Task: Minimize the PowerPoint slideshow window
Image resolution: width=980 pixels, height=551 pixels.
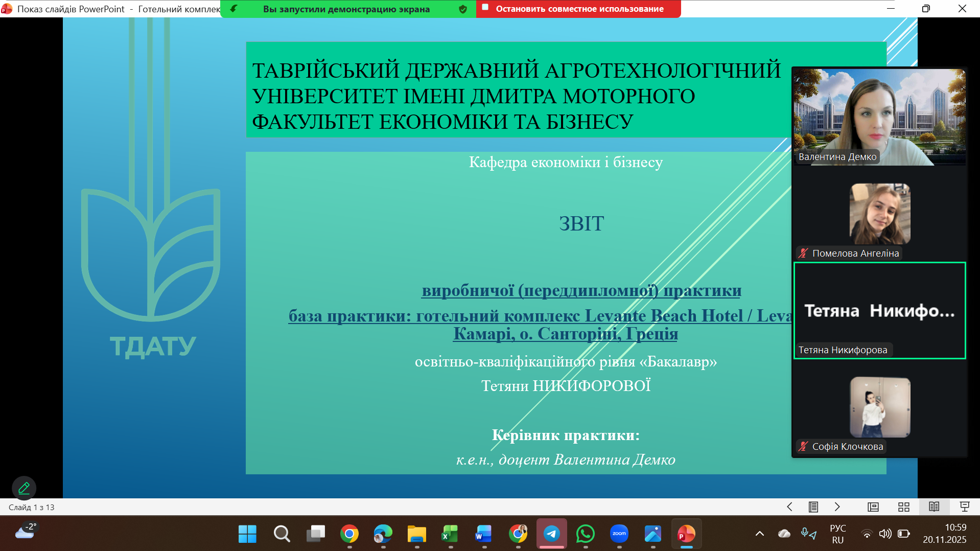Action: (891, 9)
